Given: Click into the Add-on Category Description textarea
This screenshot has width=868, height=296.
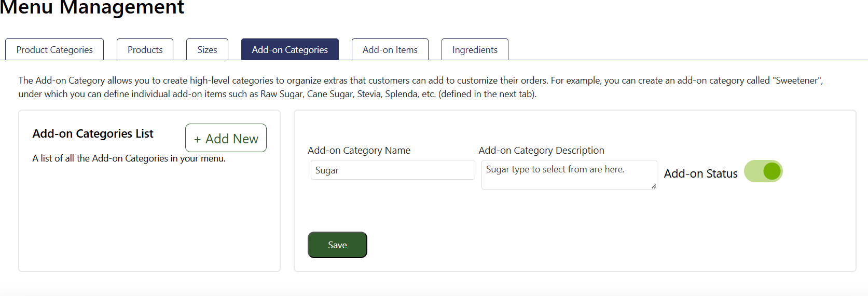Looking at the screenshot, I should 569,174.
